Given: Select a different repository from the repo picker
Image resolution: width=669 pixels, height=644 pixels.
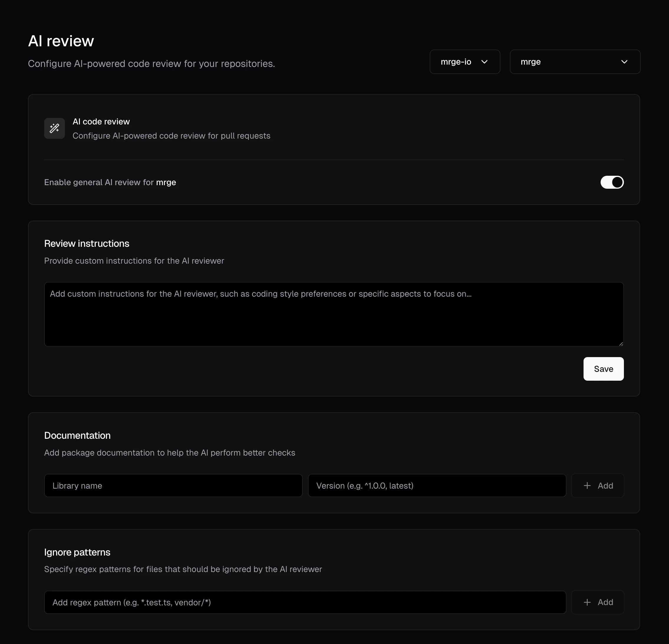Looking at the screenshot, I should [x=575, y=62].
